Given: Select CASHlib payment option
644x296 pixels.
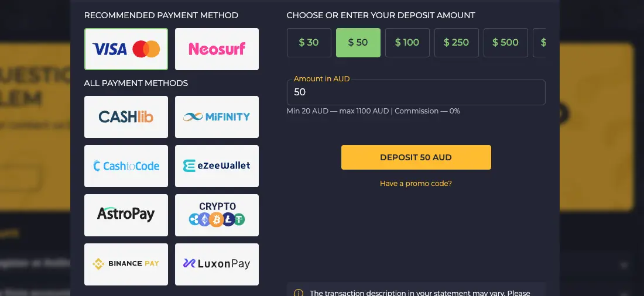Looking at the screenshot, I should (126, 117).
